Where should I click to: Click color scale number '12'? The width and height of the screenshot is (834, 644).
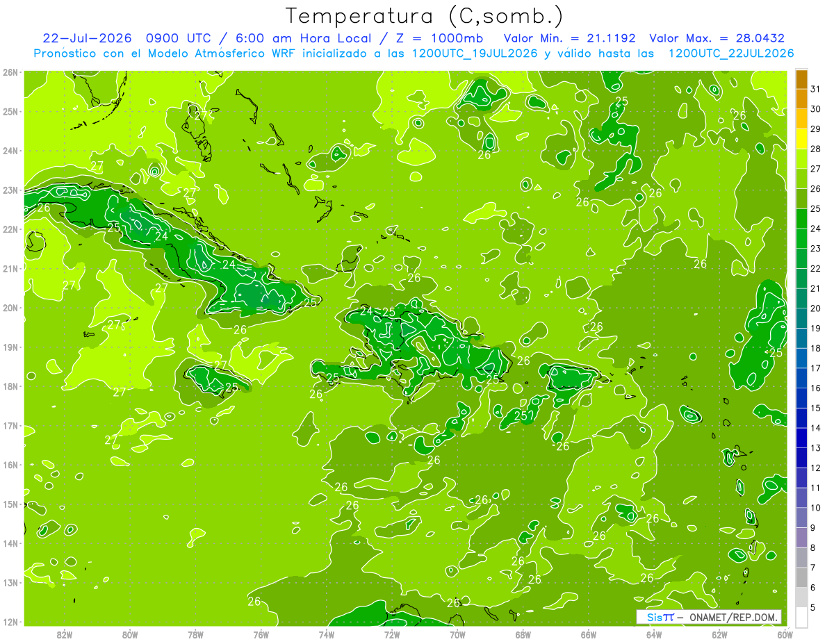pos(816,468)
